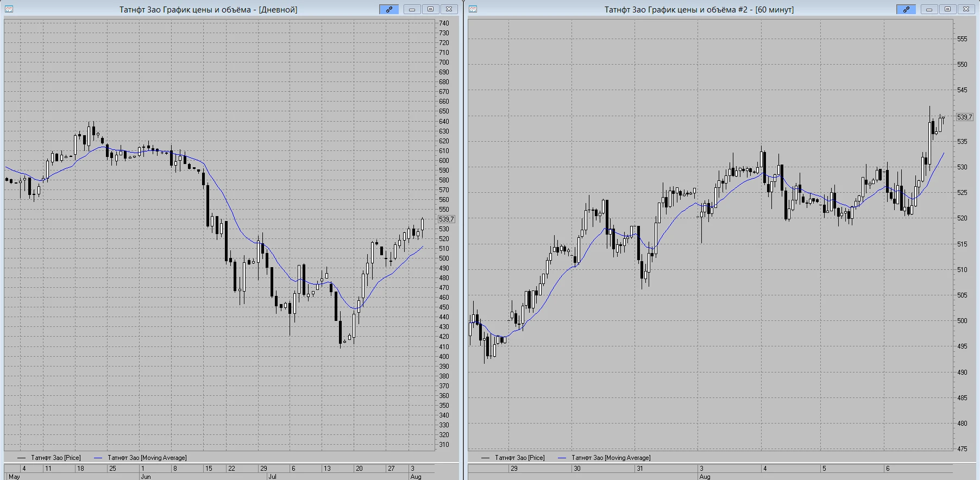Click the 475 level on the 60-minute price axis

click(x=962, y=449)
